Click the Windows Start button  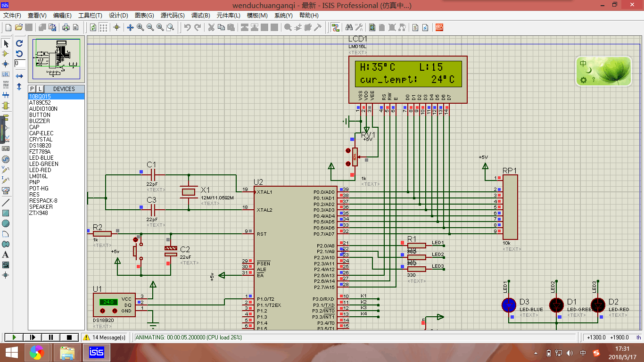pos(11,353)
